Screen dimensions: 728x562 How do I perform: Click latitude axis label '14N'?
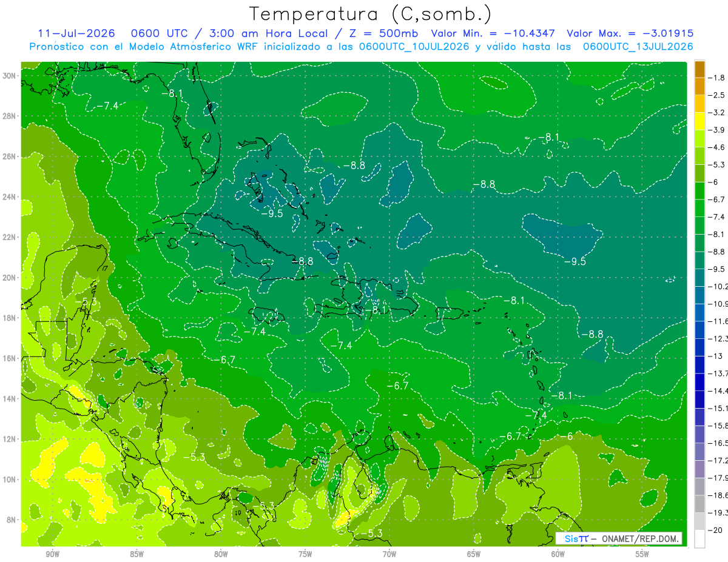coord(10,398)
